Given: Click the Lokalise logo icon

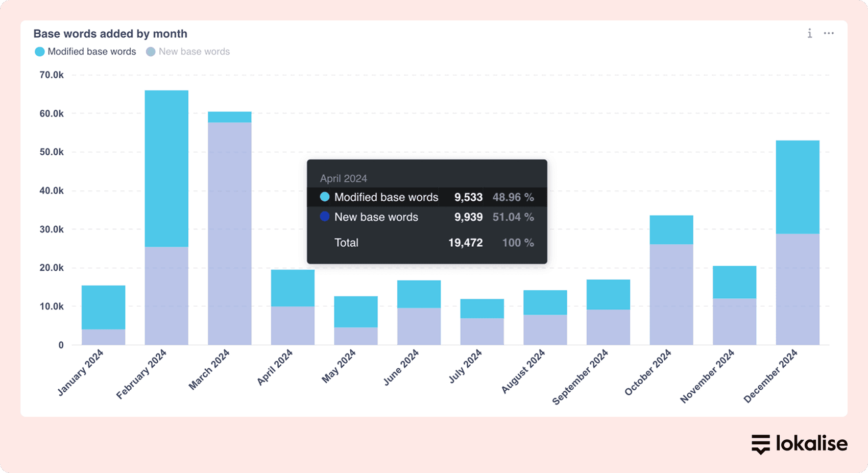Looking at the screenshot, I should [x=761, y=444].
